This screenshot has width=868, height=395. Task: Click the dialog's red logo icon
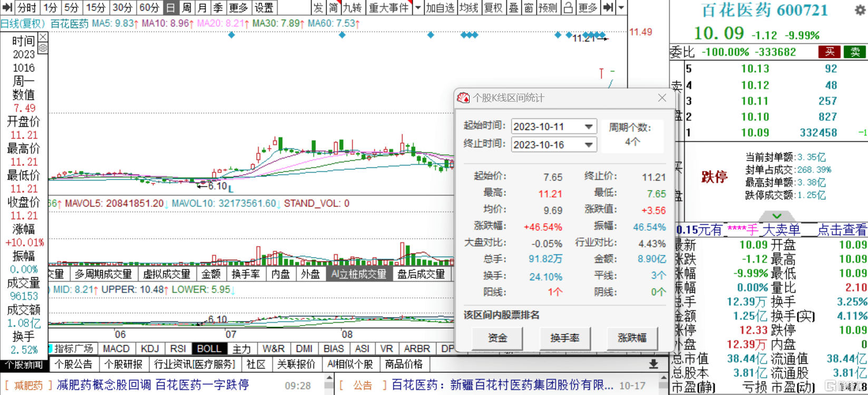click(x=463, y=98)
